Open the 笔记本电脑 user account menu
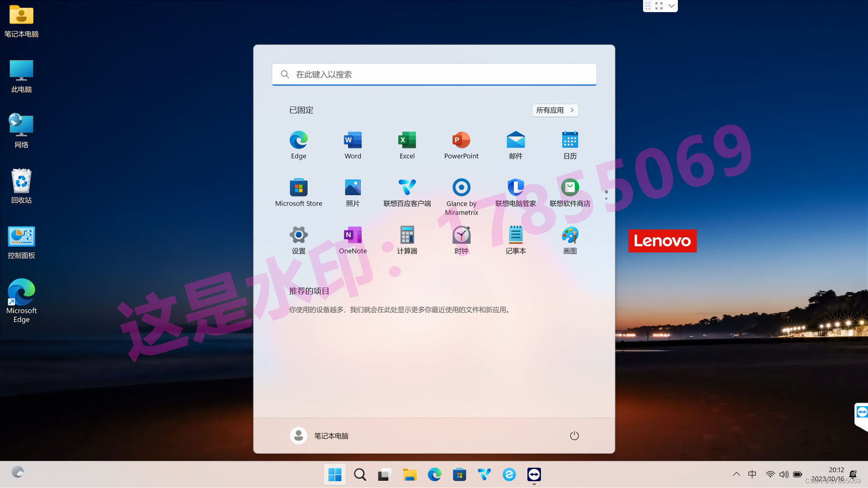Viewport: 868px width, 488px height. pyautogui.click(x=319, y=436)
